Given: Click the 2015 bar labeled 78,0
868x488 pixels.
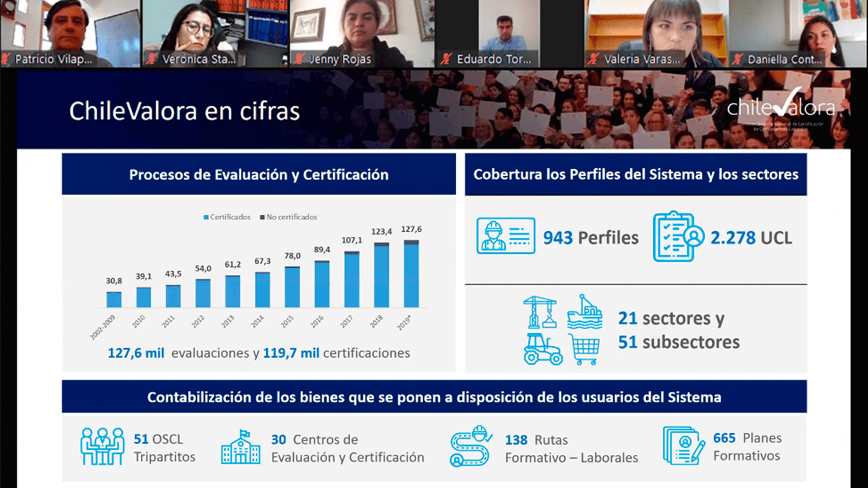Looking at the screenshot, I should (x=292, y=287).
